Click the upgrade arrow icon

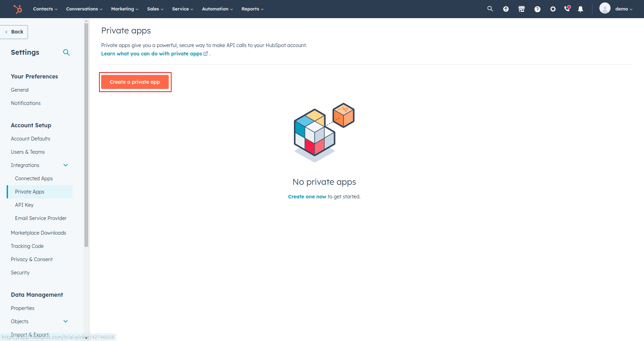[x=506, y=9]
